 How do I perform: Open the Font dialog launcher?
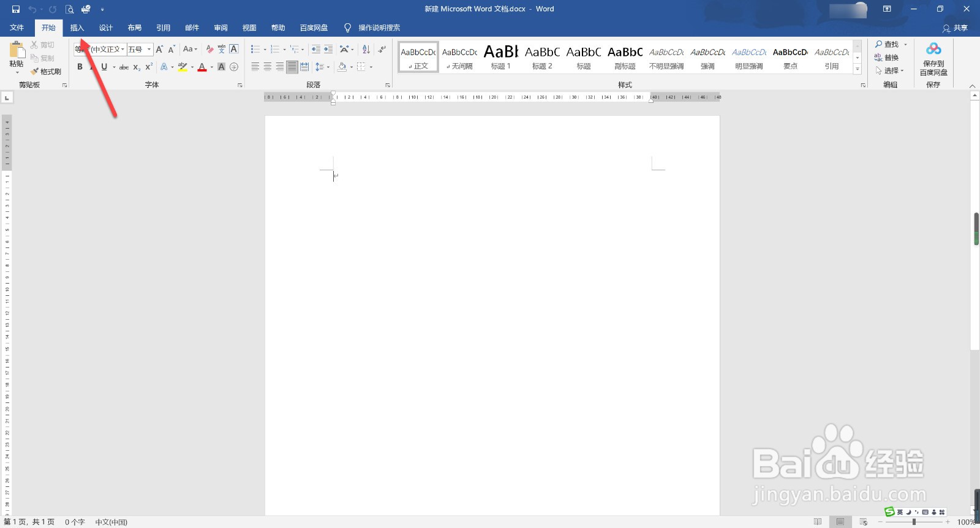(240, 85)
